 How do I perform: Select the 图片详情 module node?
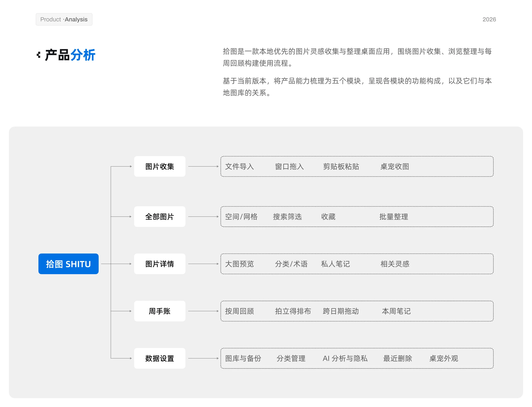pos(160,264)
